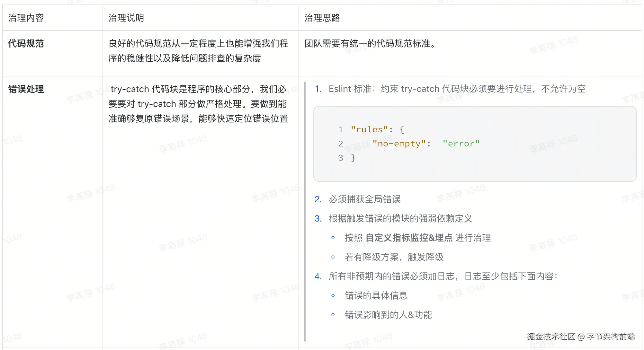Click item 根据触发错误的模块的强弱依赖定义
The image size is (644, 350).
click(x=400, y=219)
